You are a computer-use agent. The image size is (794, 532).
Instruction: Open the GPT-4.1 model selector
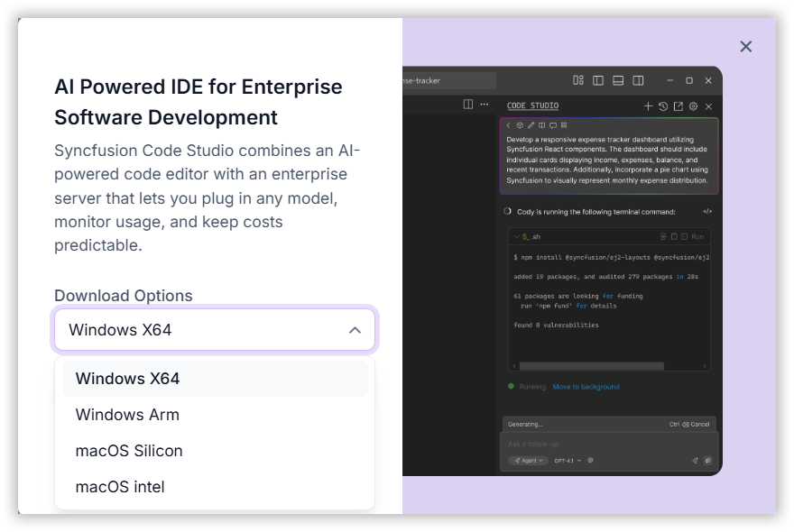click(568, 460)
